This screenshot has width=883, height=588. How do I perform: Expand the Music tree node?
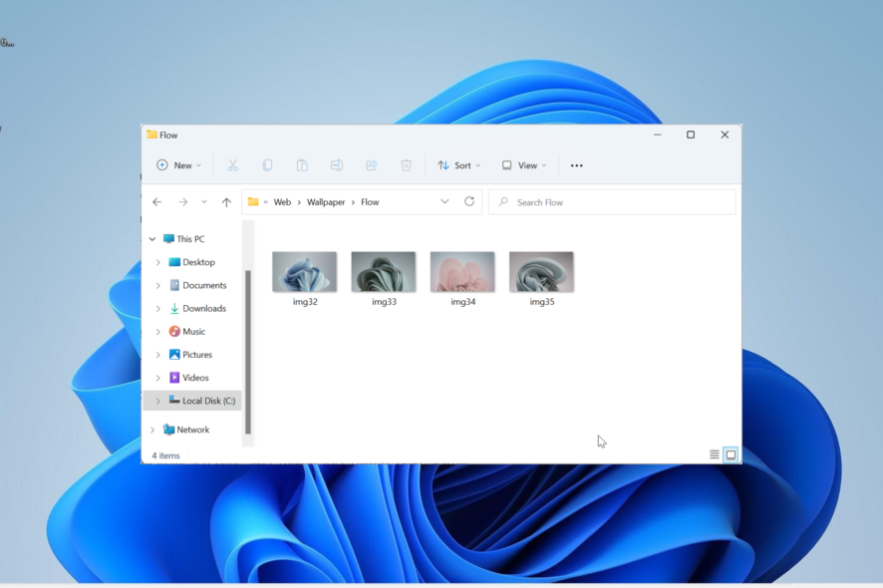click(158, 332)
